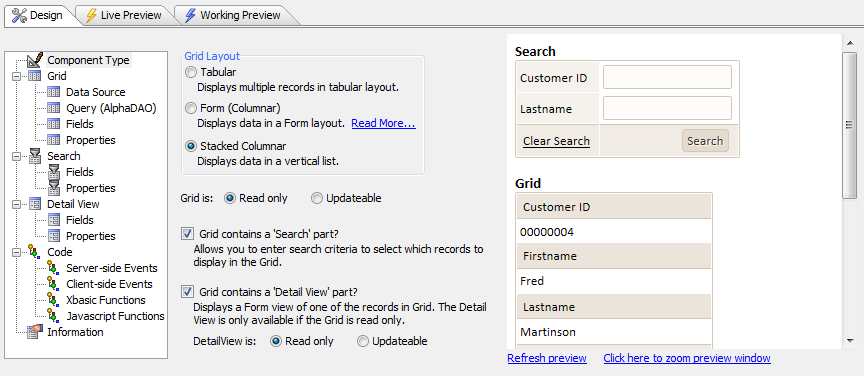
Task: Click the Fred value in preview grid
Action: pos(532,281)
